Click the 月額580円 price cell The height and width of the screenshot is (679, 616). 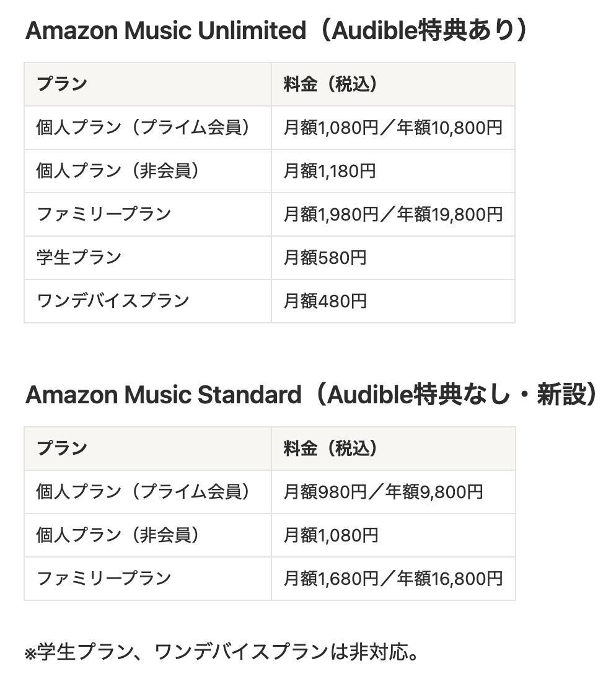coord(325,258)
